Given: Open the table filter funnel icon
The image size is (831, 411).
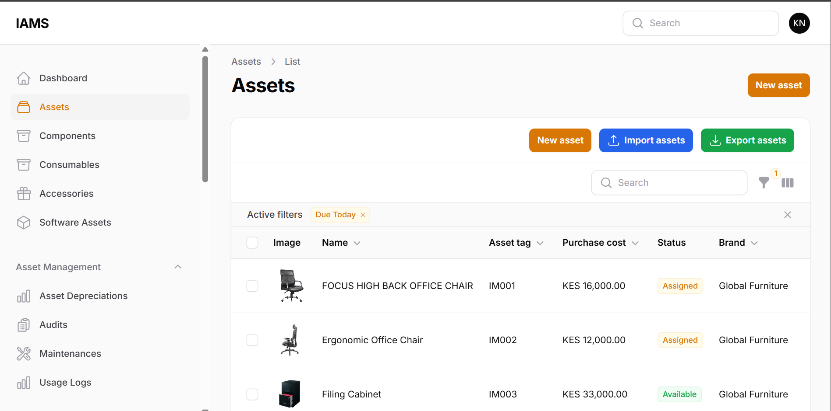Looking at the screenshot, I should click(764, 183).
